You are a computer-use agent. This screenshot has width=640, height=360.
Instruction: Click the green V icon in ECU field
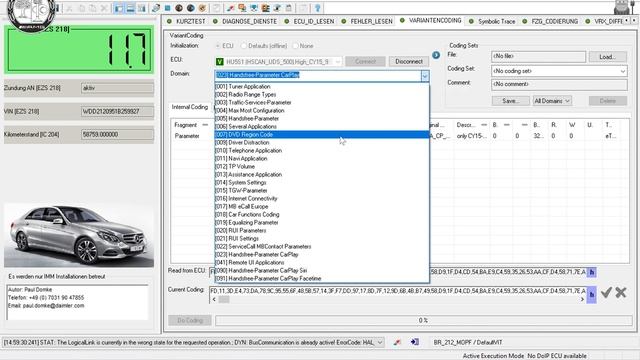pos(220,62)
